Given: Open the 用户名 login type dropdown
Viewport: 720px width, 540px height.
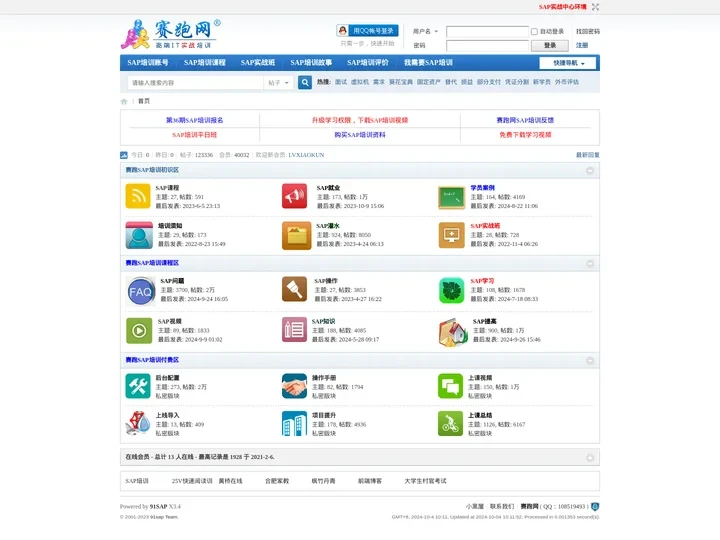Looking at the screenshot, I should [425, 31].
